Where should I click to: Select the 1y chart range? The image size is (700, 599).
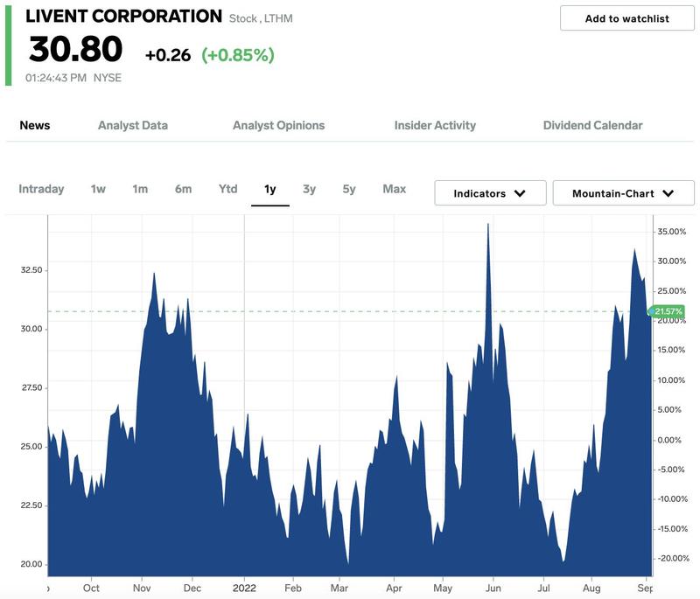tap(270, 189)
